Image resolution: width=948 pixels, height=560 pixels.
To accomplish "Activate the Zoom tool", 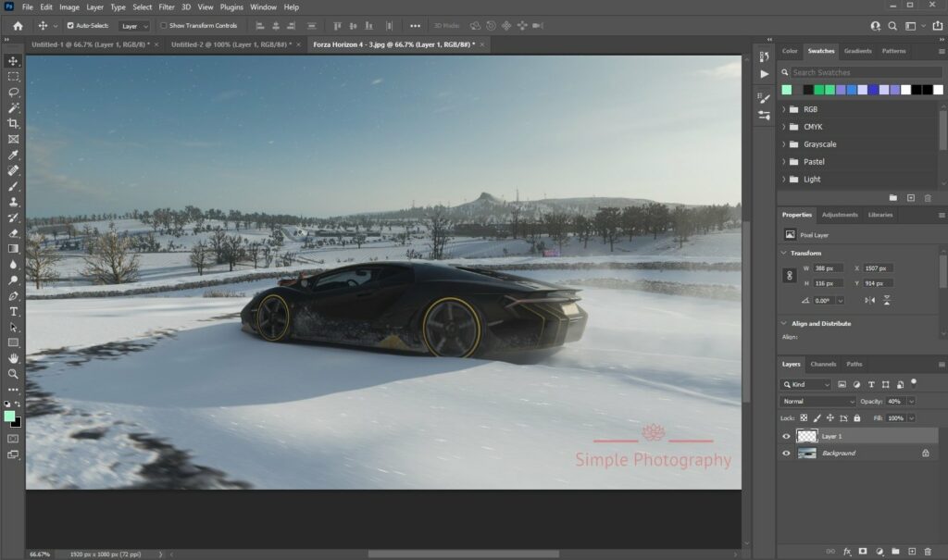I will point(13,374).
